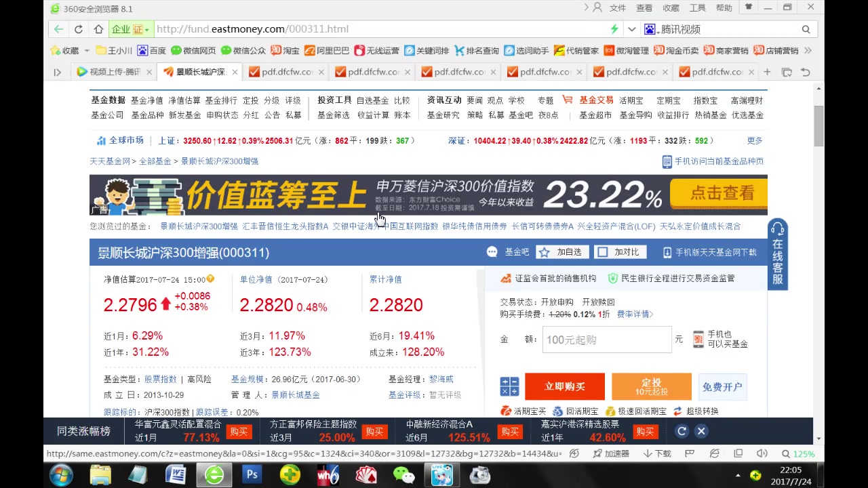Click the Windows Start button

point(61,474)
